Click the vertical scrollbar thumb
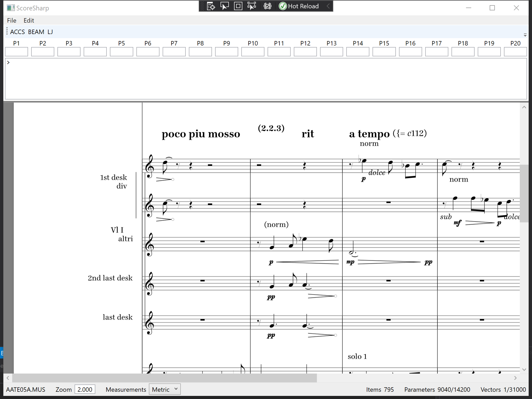532x399 pixels. coord(524,193)
